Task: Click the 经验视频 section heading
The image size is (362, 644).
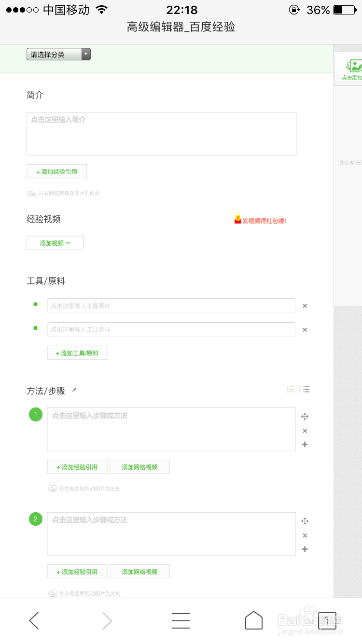Action: [x=43, y=219]
